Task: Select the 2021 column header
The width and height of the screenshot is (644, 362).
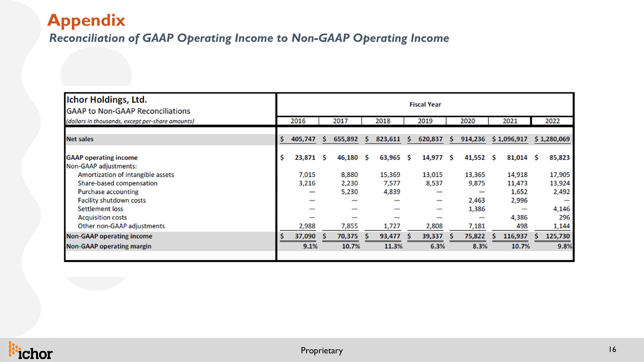Action: 510,121
